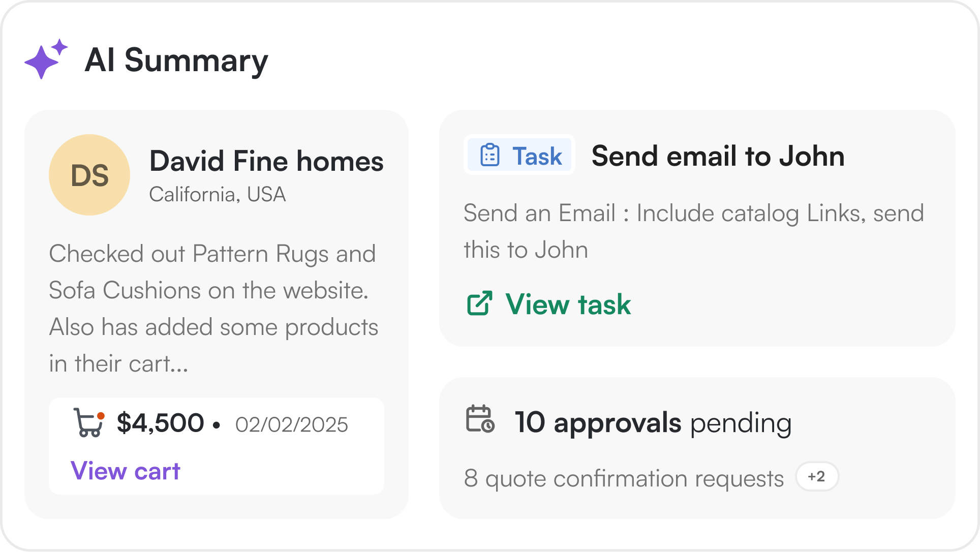The image size is (980, 552).
Task: Click the DS avatar circle
Action: tap(89, 175)
